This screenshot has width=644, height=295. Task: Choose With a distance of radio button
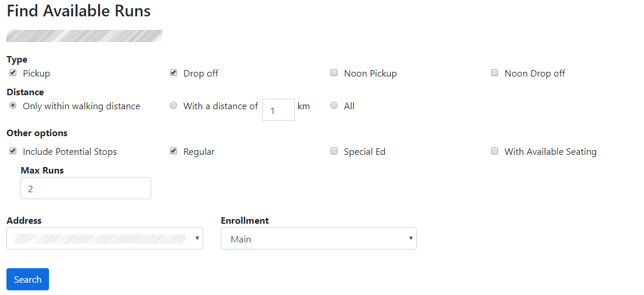[173, 106]
